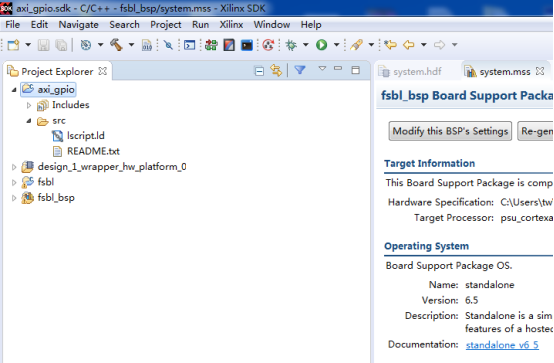Open the standalone_v6_5 documentation link
The height and width of the screenshot is (363, 554).
pos(502,345)
